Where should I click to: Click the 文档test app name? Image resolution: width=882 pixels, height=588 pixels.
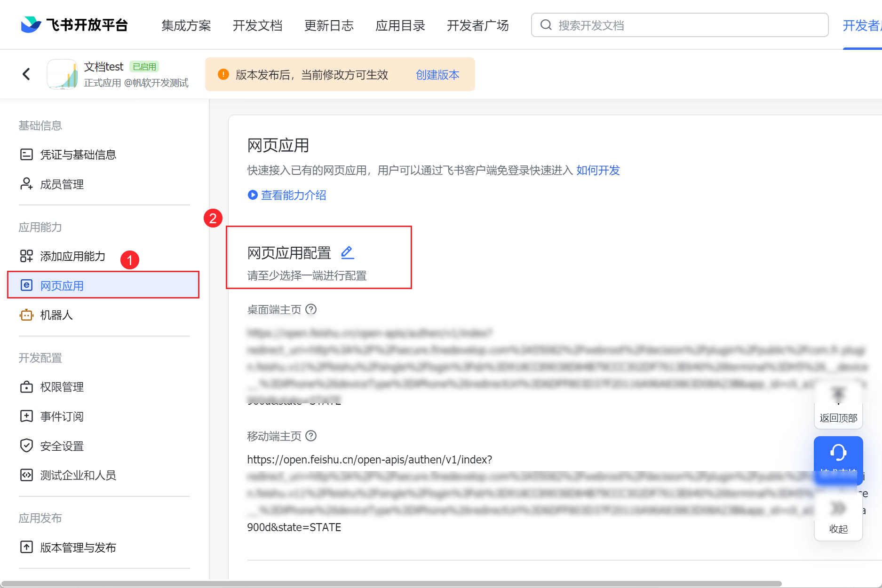click(103, 67)
